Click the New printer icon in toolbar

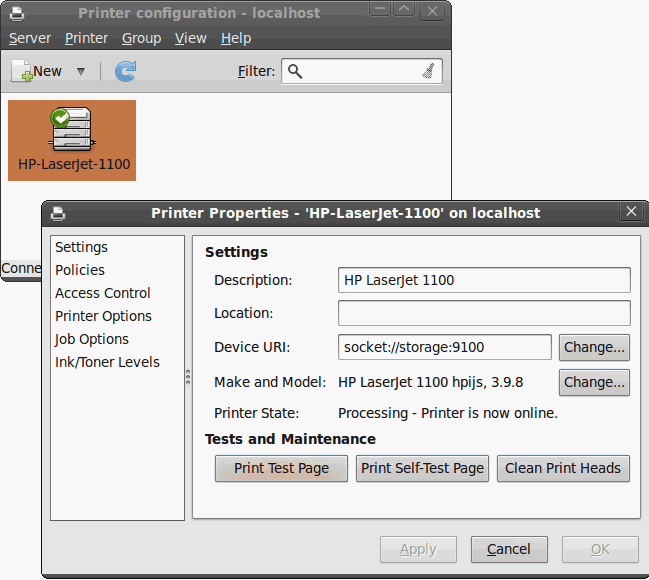pos(22,71)
